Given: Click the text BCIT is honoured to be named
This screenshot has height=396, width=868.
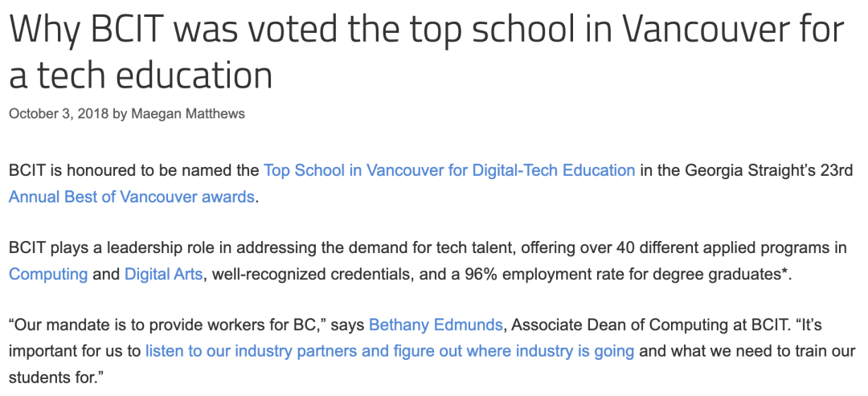Looking at the screenshot, I should tap(133, 170).
